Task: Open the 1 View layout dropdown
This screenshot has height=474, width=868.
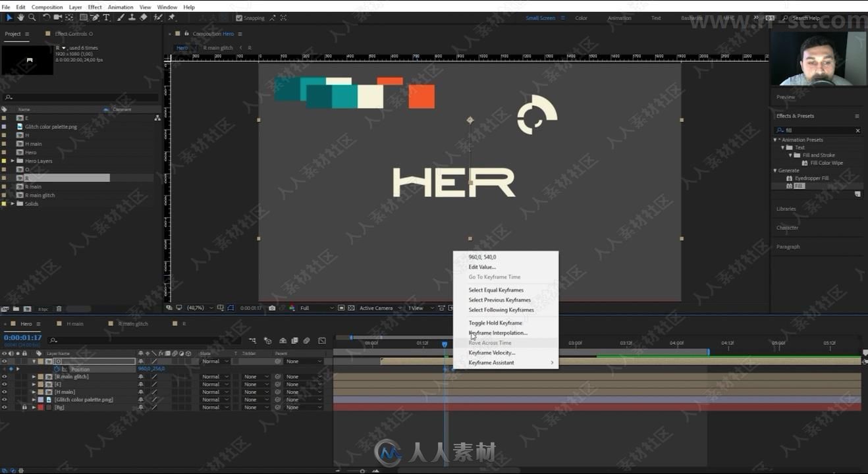Action: tap(420, 307)
